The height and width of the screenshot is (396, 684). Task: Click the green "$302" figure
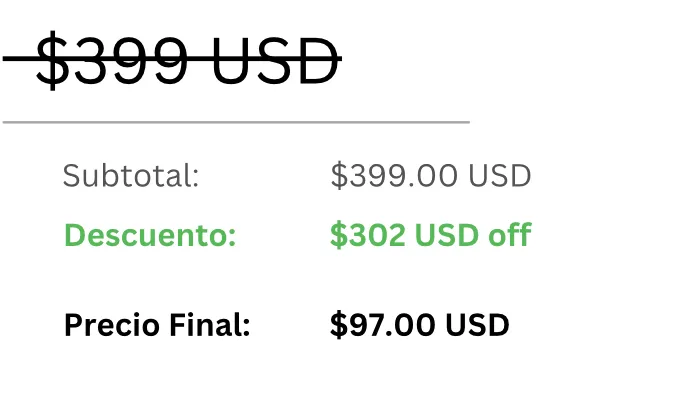(x=368, y=235)
